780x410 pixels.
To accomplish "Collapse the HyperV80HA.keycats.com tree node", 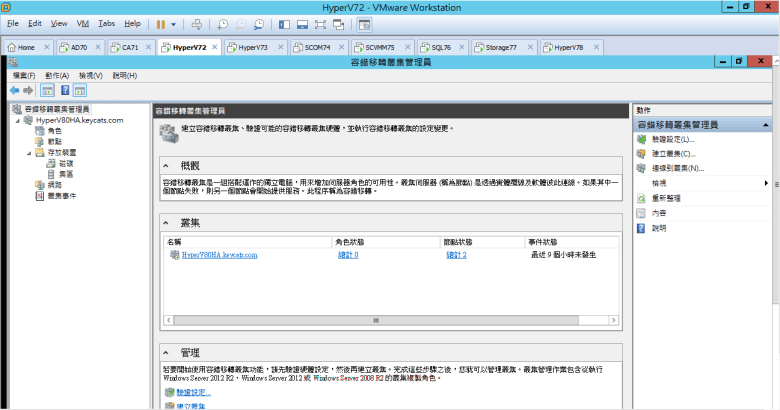I will (x=16, y=120).
